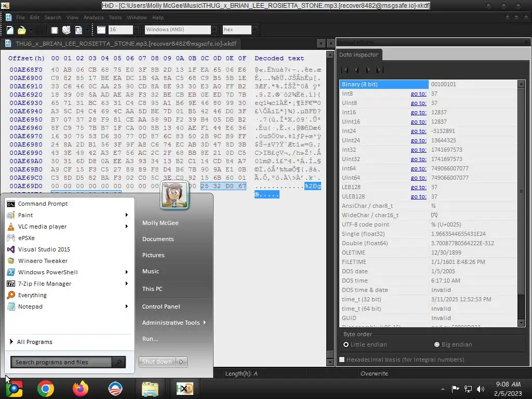
Task: Expand Open file recent-files arrow
Action: pos(31,30)
